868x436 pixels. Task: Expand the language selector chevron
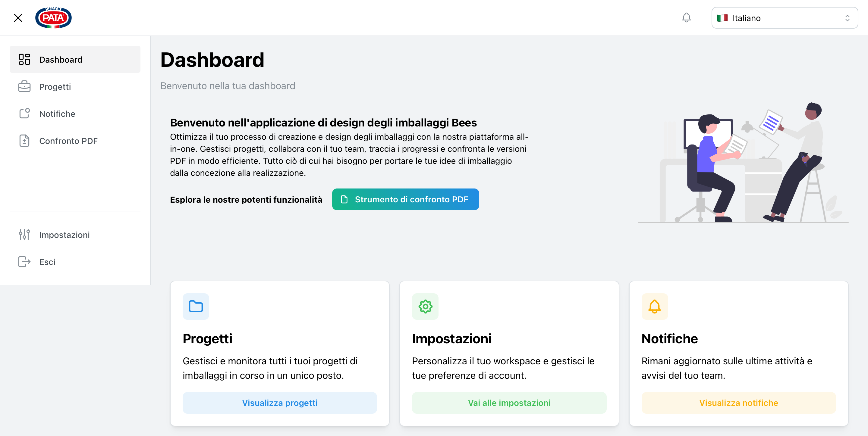pyautogui.click(x=848, y=17)
